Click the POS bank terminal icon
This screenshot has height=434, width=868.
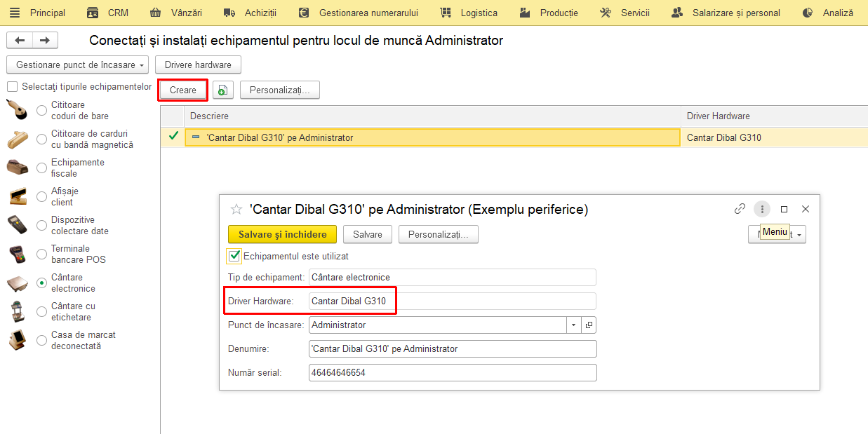pyautogui.click(x=17, y=254)
